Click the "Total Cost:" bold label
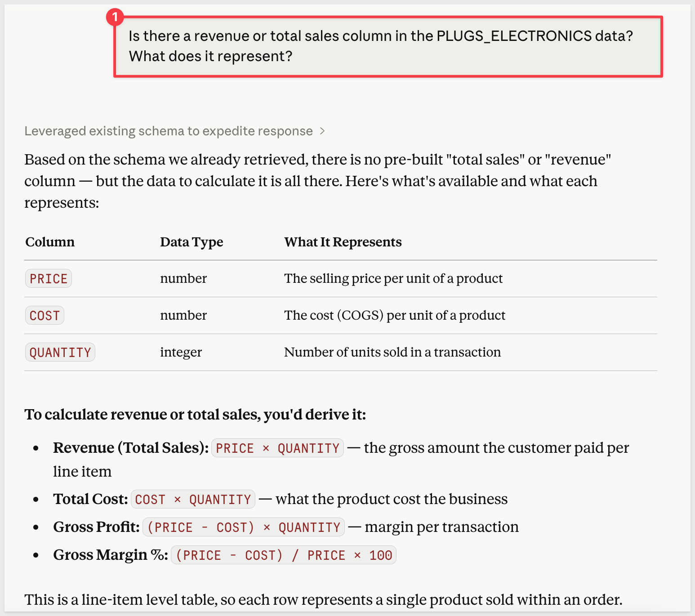Viewport: 695px width, 616px height. 90,499
